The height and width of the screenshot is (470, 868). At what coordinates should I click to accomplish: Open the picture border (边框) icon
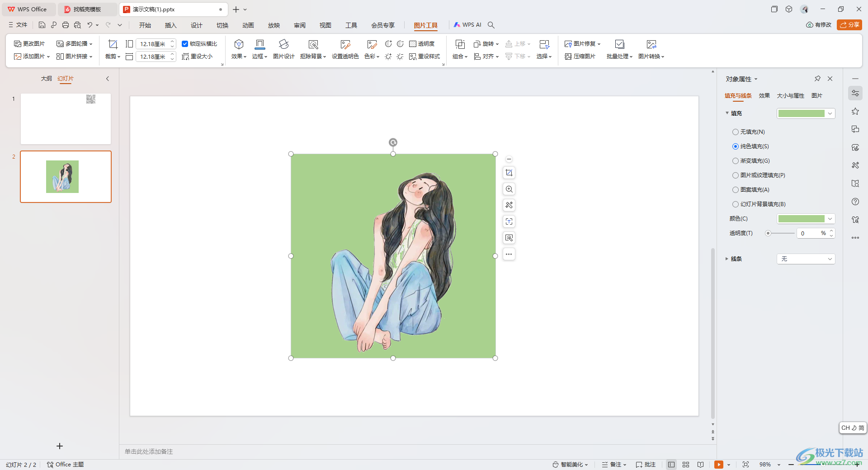(260, 44)
